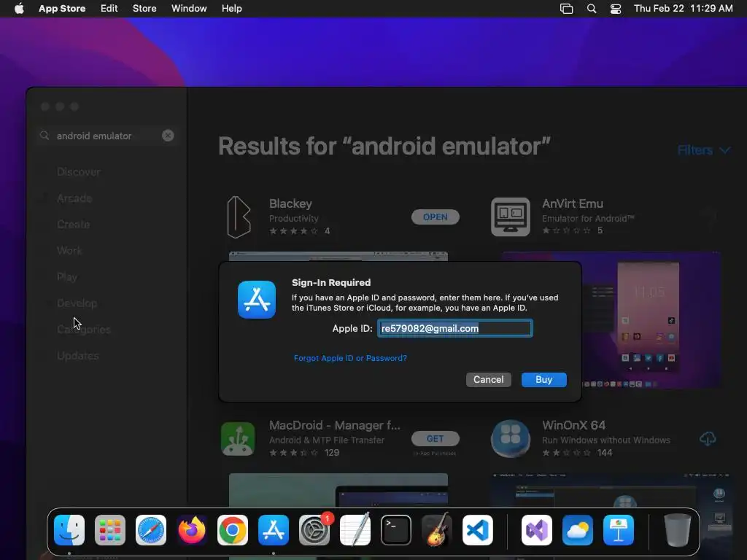The image size is (747, 560).
Task: Select Work in the sidebar
Action: click(69, 251)
